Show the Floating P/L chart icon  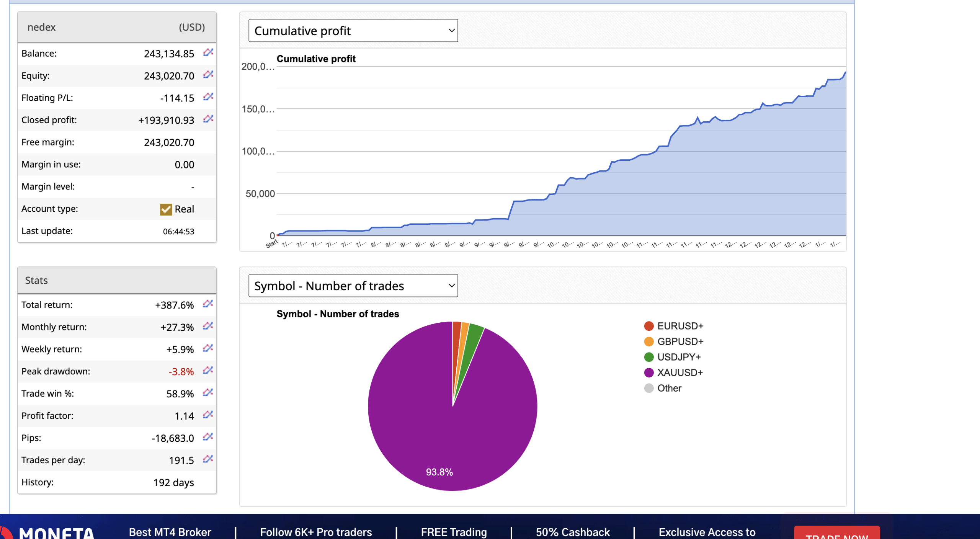[207, 97]
